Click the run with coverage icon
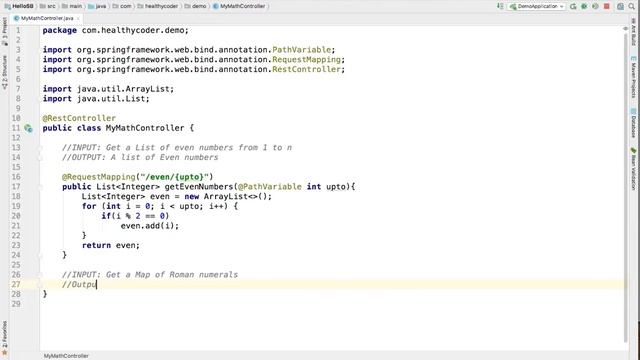The width and height of the screenshot is (640, 360). coord(595,6)
